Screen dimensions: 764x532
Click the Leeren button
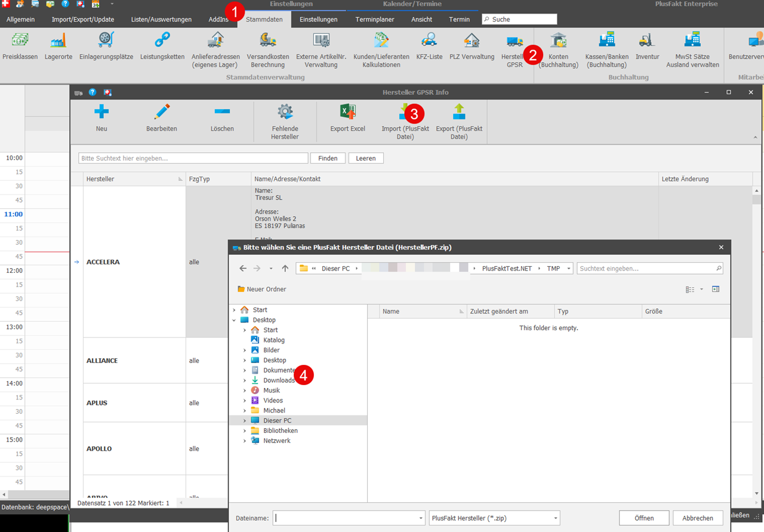click(x=366, y=158)
